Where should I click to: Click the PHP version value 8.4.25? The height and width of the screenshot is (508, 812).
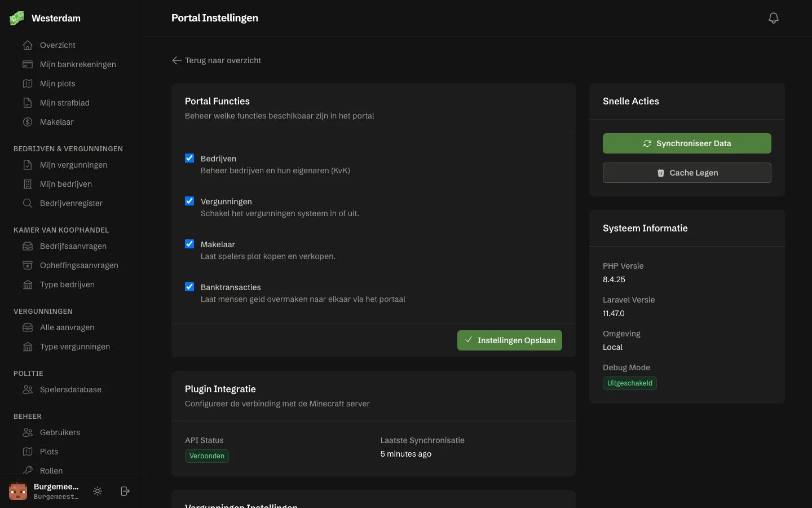614,279
